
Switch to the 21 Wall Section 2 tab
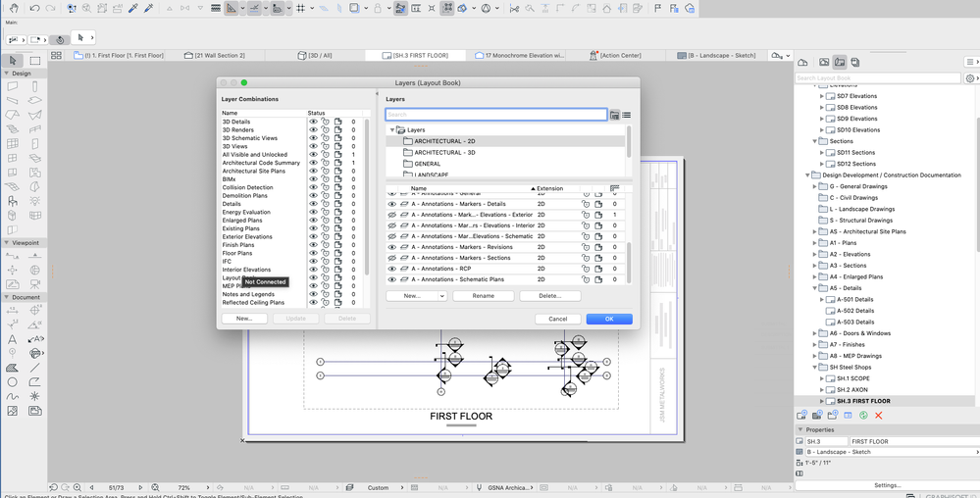pos(220,56)
